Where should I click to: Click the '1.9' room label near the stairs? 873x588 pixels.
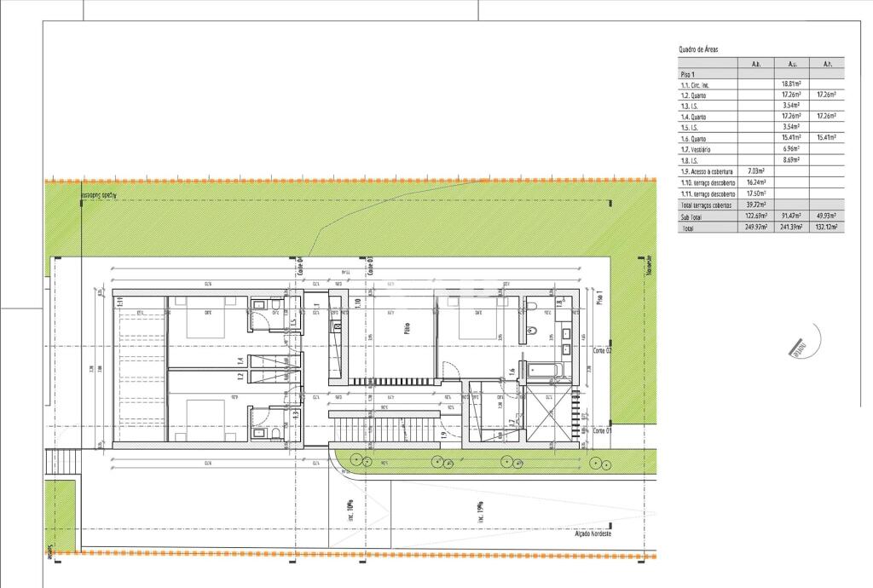click(443, 435)
